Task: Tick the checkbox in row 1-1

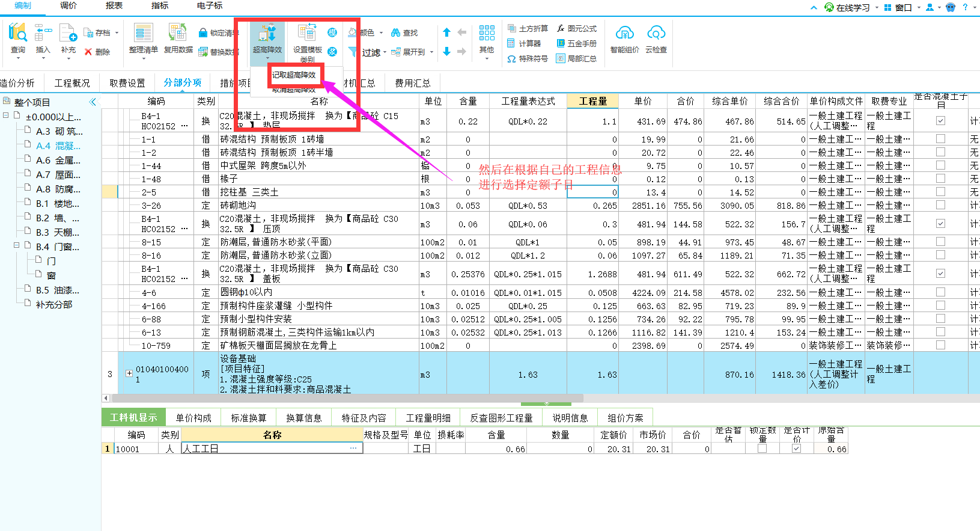Action: [x=940, y=139]
